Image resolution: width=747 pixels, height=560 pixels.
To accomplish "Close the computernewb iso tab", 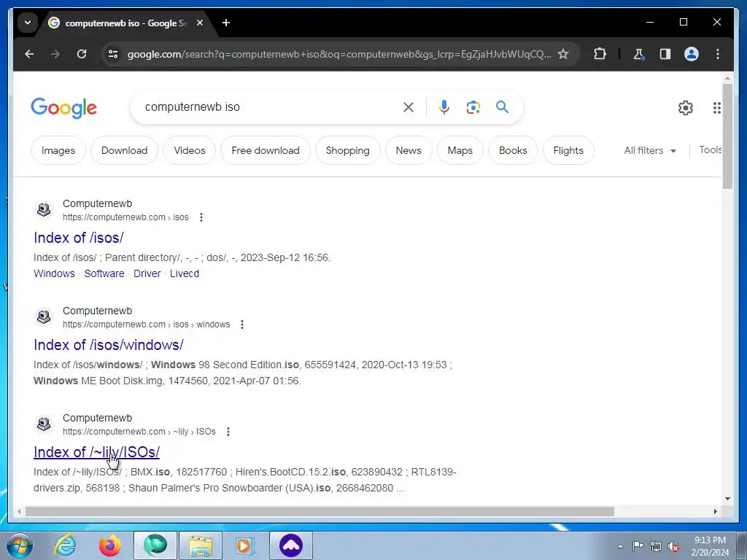I will click(x=200, y=23).
